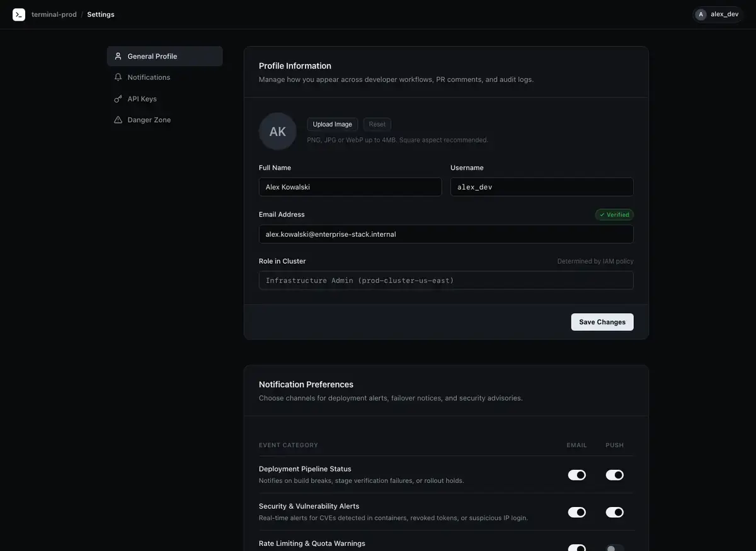Viewport: 756px width, 551px height.
Task: Open the Notifications settings section
Action: coord(164,77)
